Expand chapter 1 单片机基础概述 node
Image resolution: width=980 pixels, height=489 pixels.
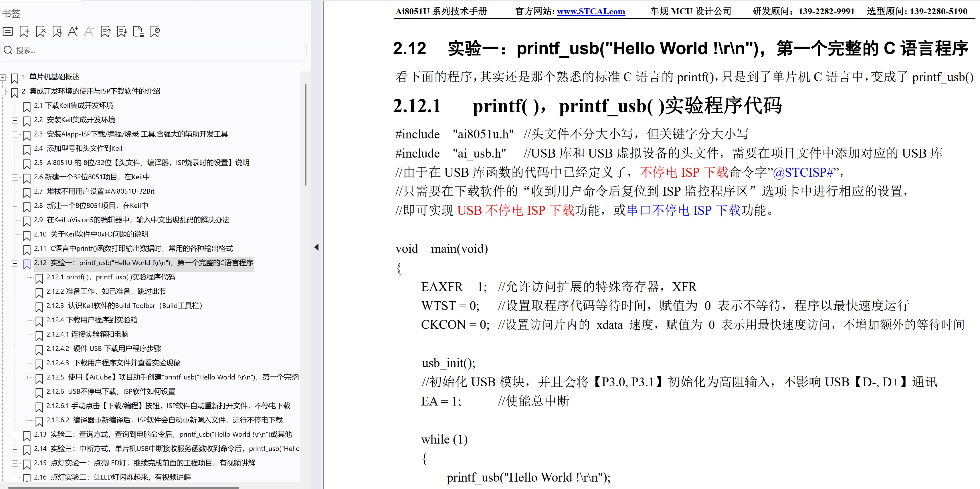[3, 77]
